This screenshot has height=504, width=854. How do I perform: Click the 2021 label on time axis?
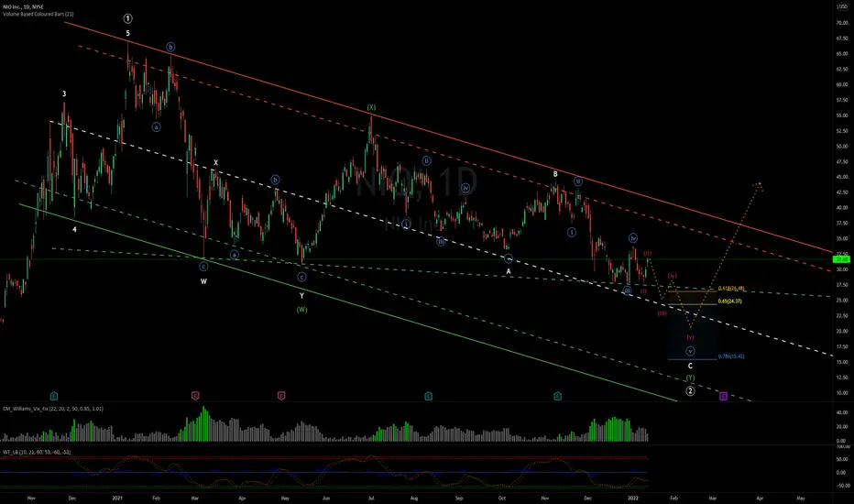117,498
